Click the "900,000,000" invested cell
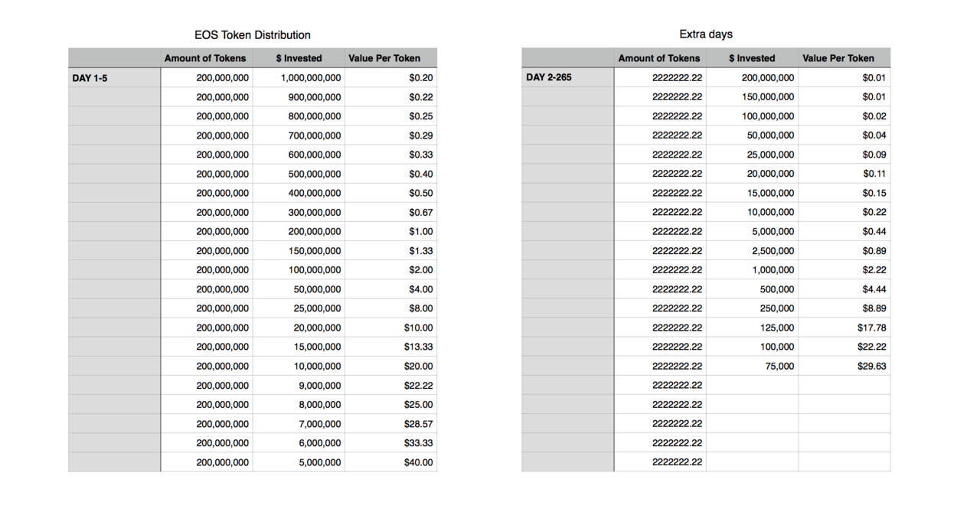The image size is (980, 512). (299, 97)
